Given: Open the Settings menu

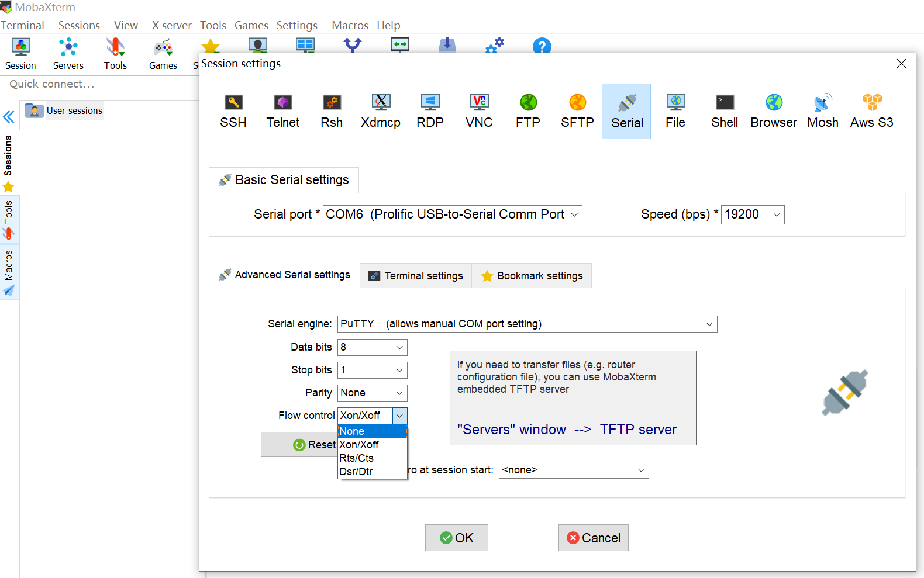Looking at the screenshot, I should [x=297, y=25].
